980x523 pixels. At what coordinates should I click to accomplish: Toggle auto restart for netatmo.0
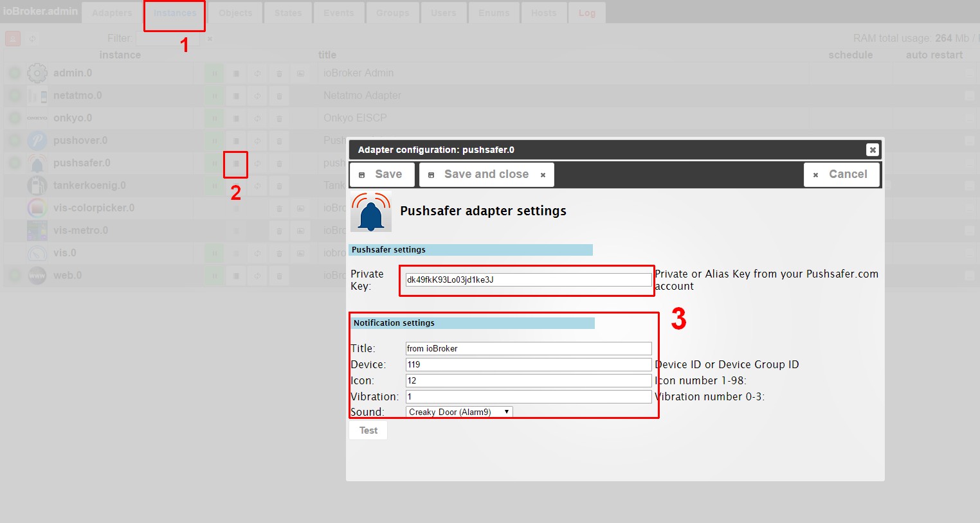click(969, 96)
